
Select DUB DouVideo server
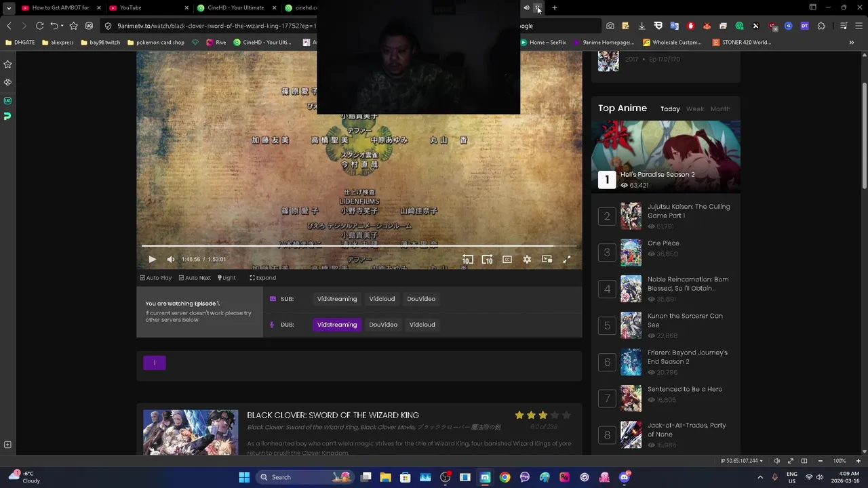(x=383, y=325)
